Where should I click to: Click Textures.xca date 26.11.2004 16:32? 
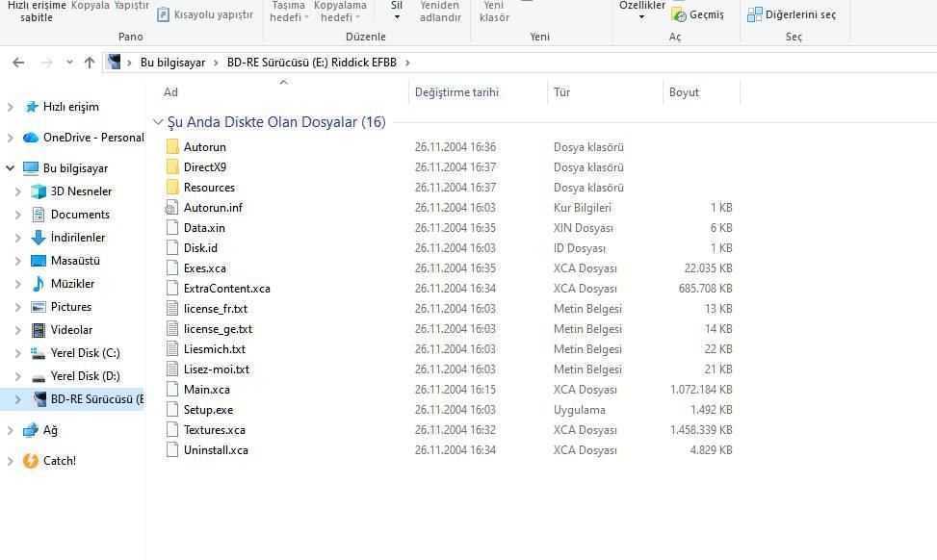(455, 430)
